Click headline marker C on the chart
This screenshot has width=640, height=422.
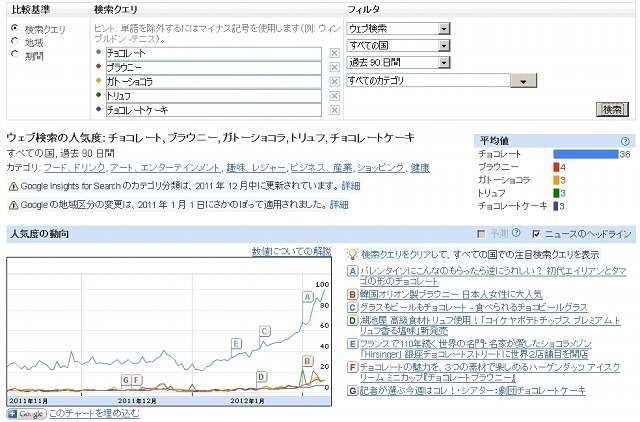point(264,331)
